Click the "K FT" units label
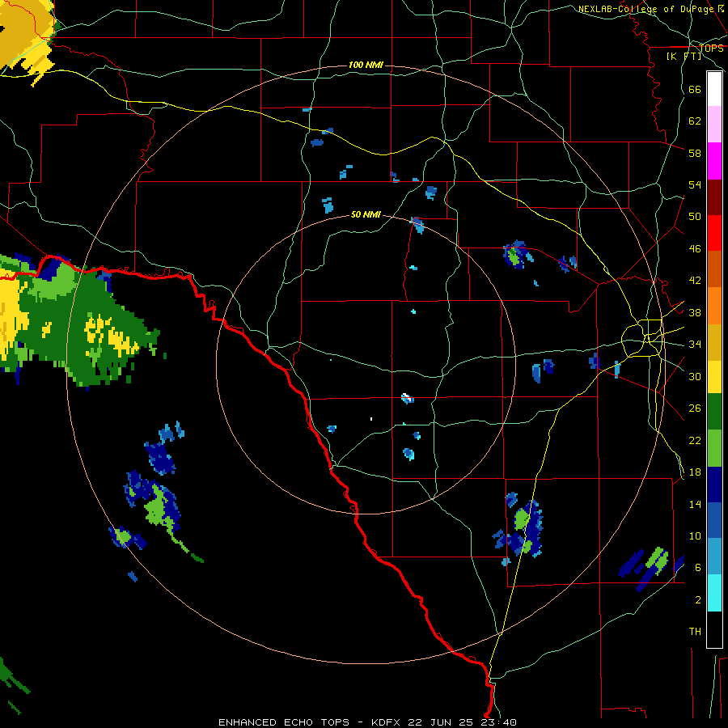The width and height of the screenshot is (728, 728). coord(684,56)
